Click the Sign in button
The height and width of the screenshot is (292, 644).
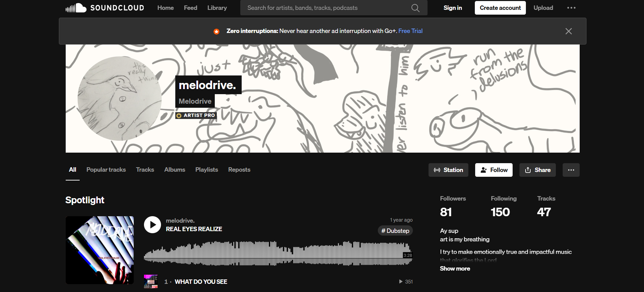[453, 8]
